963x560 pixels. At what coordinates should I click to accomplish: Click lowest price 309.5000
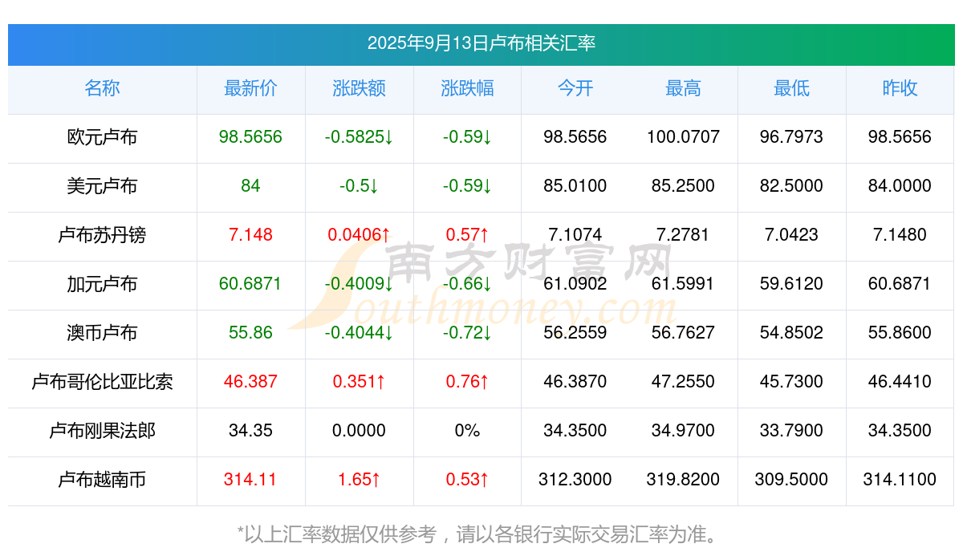coord(791,480)
